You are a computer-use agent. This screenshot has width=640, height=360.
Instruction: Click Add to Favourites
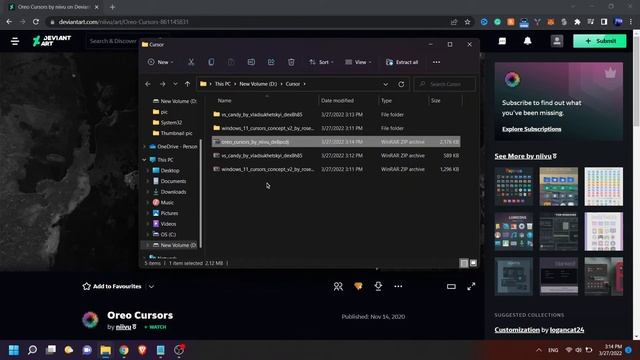point(112,287)
